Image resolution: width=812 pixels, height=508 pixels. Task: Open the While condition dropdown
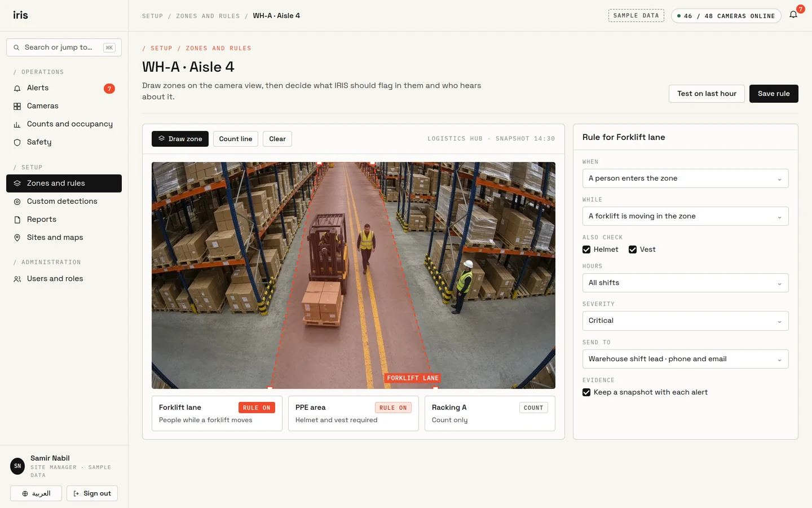click(685, 216)
